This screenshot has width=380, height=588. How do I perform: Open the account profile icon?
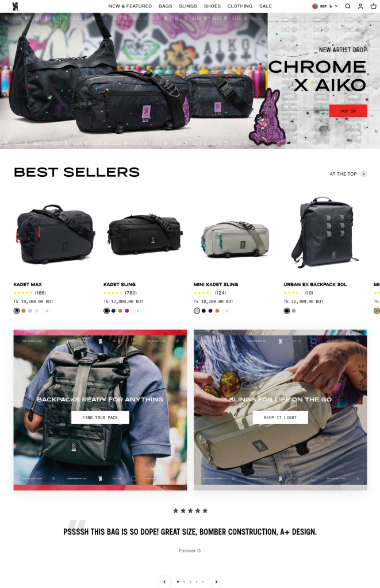(x=360, y=6)
